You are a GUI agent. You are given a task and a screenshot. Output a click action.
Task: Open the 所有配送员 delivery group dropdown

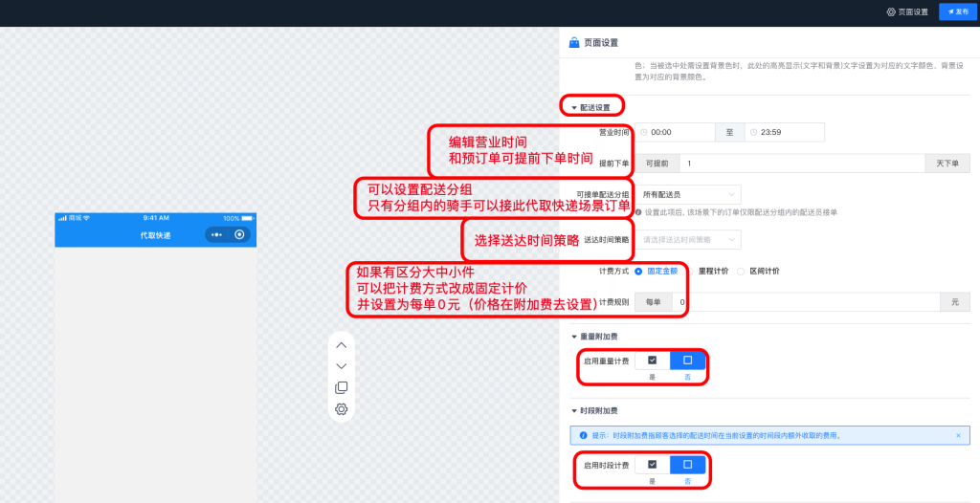pos(688,194)
